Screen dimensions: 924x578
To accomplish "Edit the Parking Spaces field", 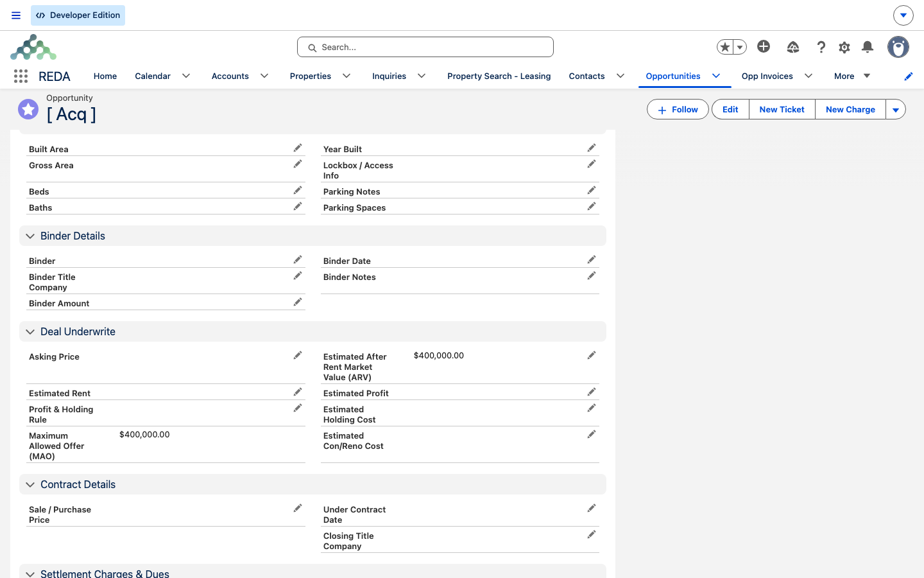I will pos(592,207).
